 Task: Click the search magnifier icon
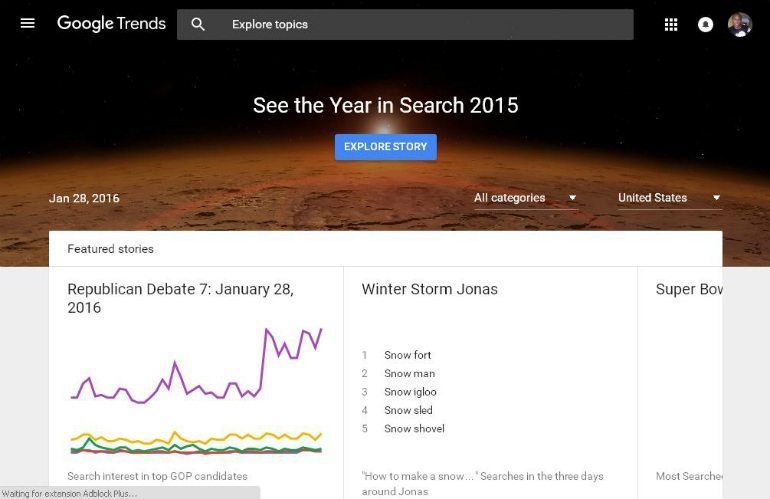198,24
